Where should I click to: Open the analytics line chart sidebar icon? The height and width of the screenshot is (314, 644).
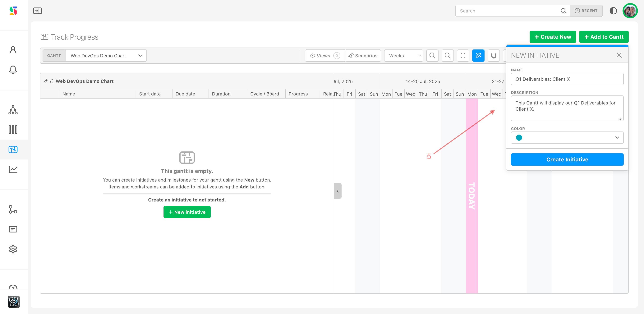(x=13, y=169)
